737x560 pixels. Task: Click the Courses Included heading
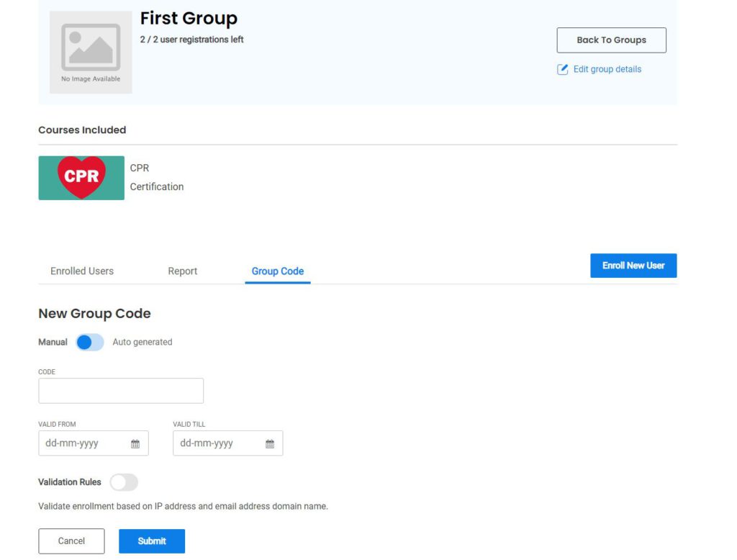click(82, 130)
